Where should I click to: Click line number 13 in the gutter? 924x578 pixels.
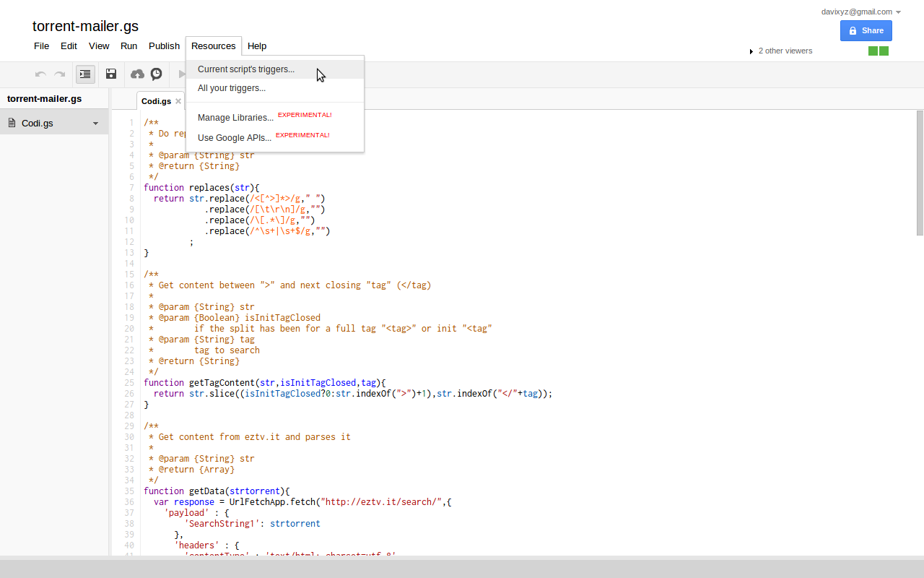coord(129,253)
